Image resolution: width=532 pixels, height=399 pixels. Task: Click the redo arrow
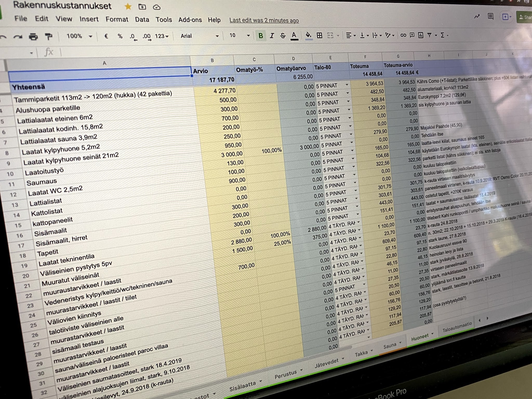(x=18, y=37)
